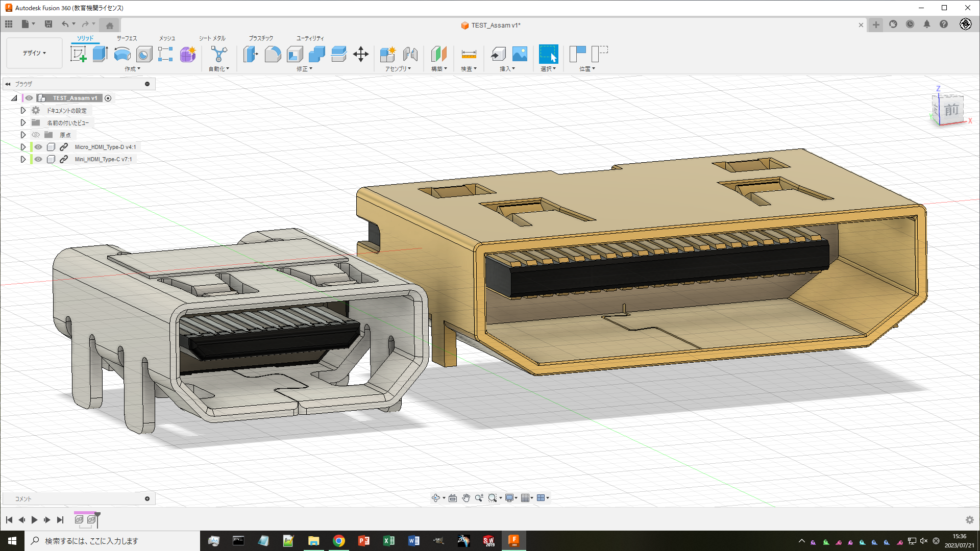This screenshot has width=980, height=551.
Task: Expand the Origin folder node
Action: (x=23, y=135)
